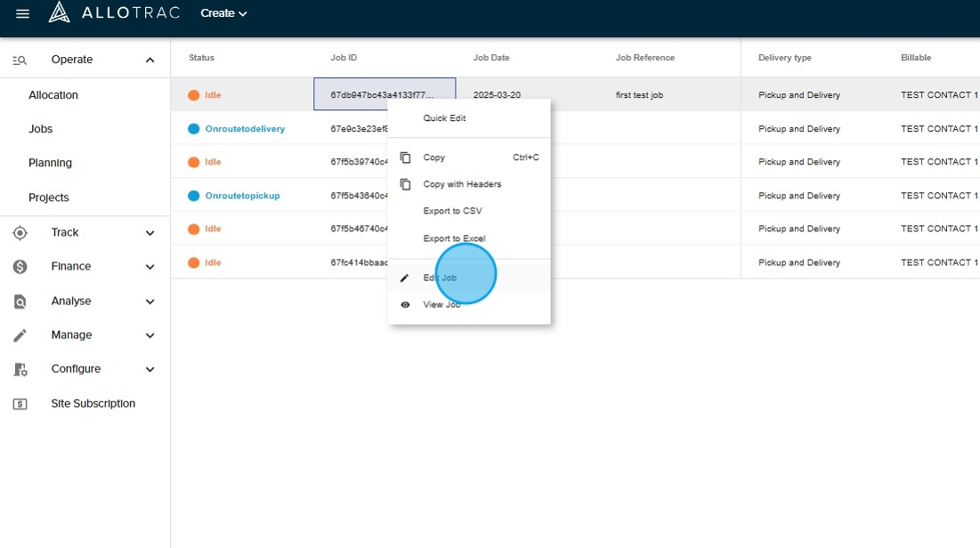This screenshot has height=548, width=980.
Task: Click the Onroutetodelivery status row
Action: coord(245,129)
